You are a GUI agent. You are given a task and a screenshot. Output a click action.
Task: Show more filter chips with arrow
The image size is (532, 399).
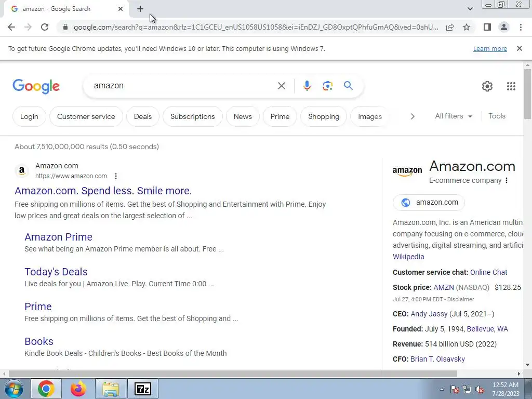click(413, 116)
